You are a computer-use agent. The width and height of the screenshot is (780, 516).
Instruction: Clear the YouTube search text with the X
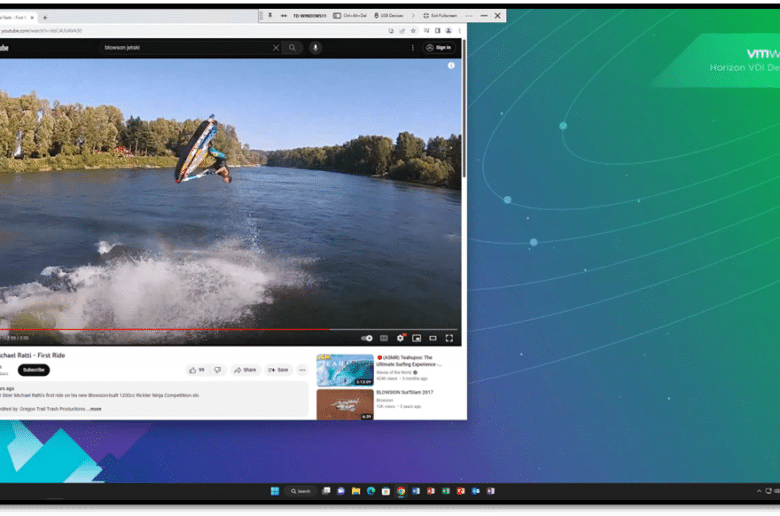coord(276,48)
